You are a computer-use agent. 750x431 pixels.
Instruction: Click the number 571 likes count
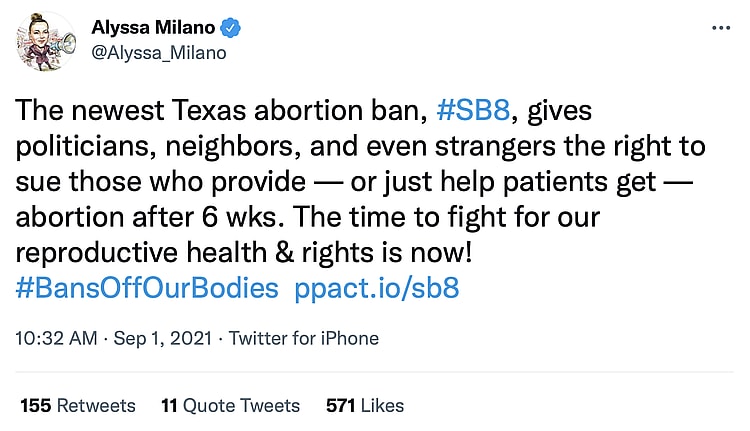coord(342,405)
